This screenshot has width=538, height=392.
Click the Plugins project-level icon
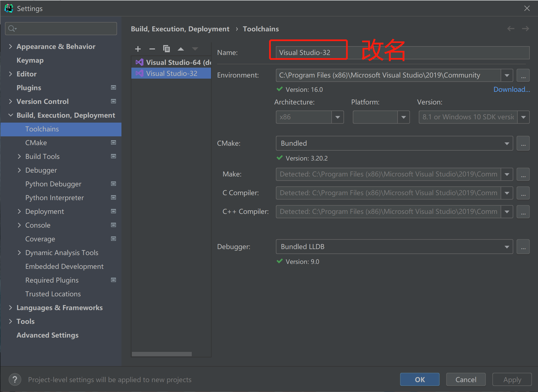[x=113, y=87]
